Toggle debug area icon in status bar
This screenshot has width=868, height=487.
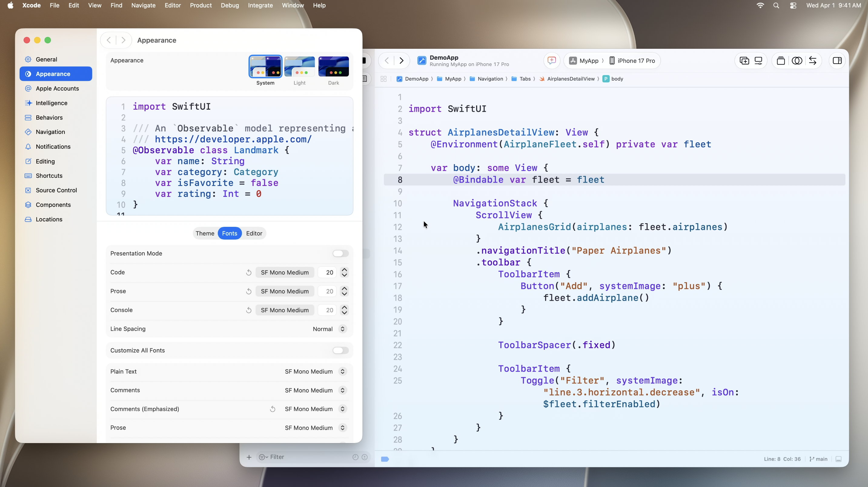839,459
